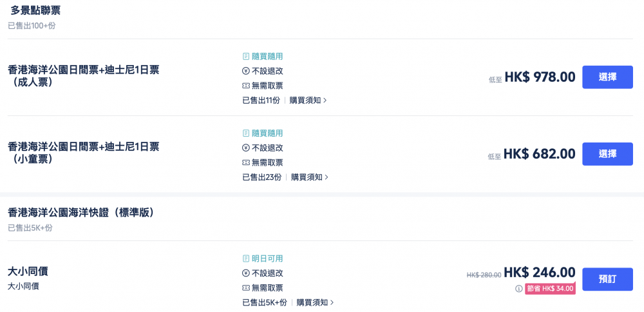This screenshot has height=312, width=644.
Task: Click 明日可用 document icon in 大小同價 row
Action: [x=246, y=258]
